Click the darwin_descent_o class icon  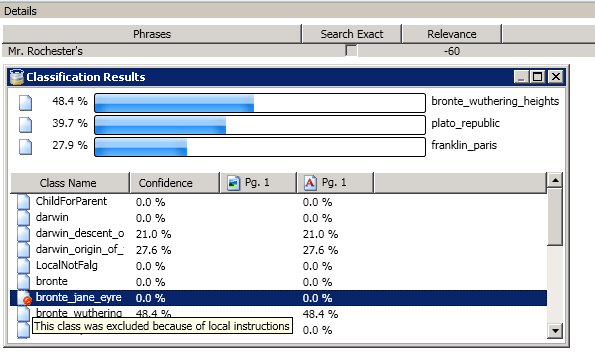click(x=24, y=233)
